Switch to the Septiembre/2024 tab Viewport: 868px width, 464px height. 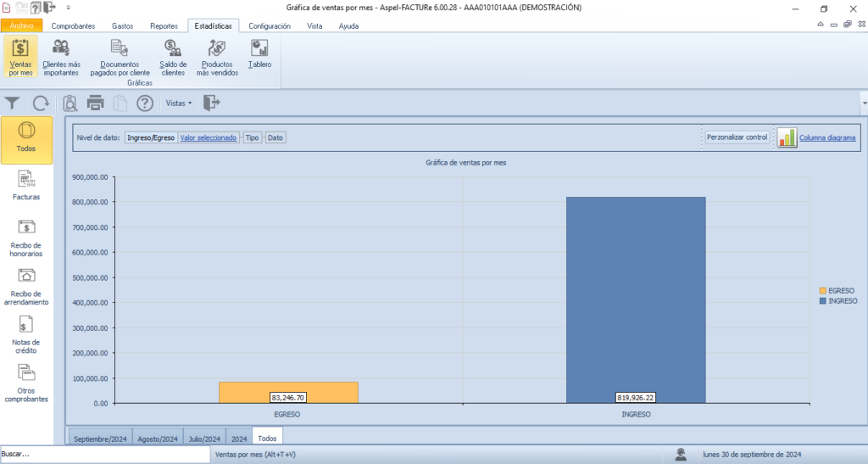pos(100,439)
